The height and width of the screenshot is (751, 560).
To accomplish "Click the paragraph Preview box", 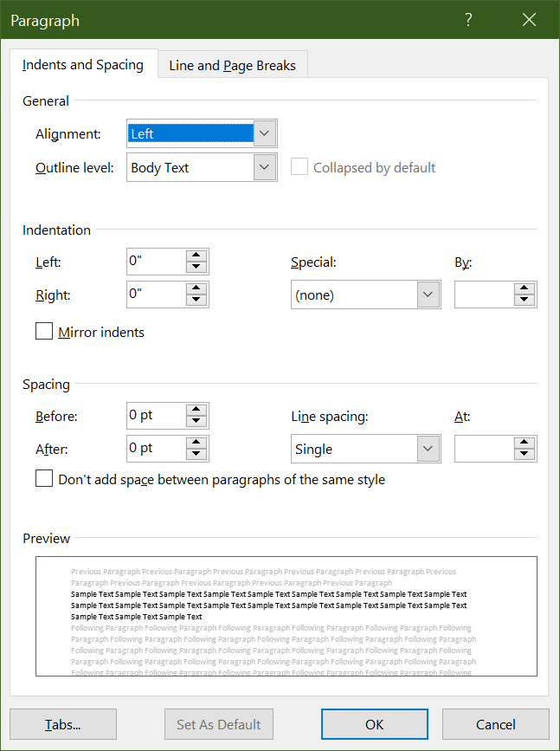I will (x=286, y=616).
